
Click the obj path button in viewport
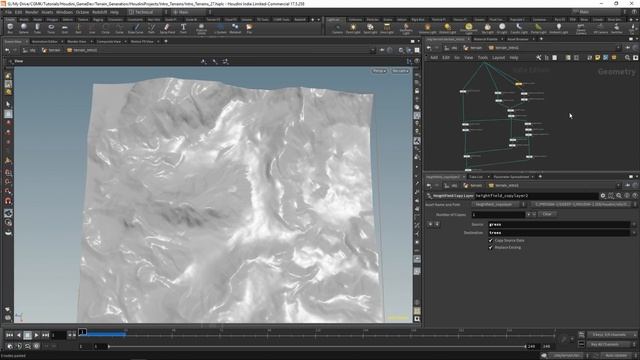click(29, 50)
